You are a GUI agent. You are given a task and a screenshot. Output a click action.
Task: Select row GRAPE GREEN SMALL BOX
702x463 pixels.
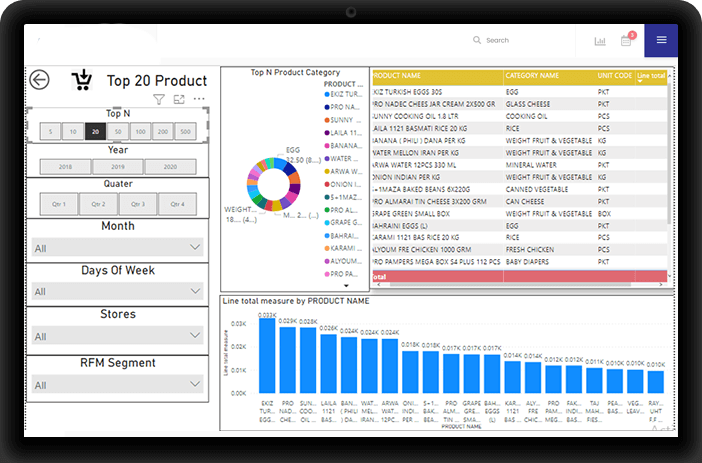click(519, 214)
